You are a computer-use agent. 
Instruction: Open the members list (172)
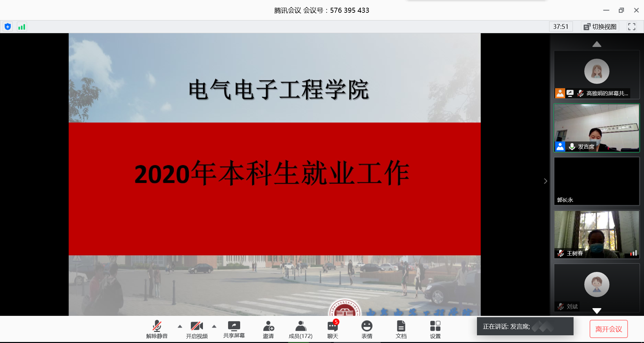[x=301, y=329]
